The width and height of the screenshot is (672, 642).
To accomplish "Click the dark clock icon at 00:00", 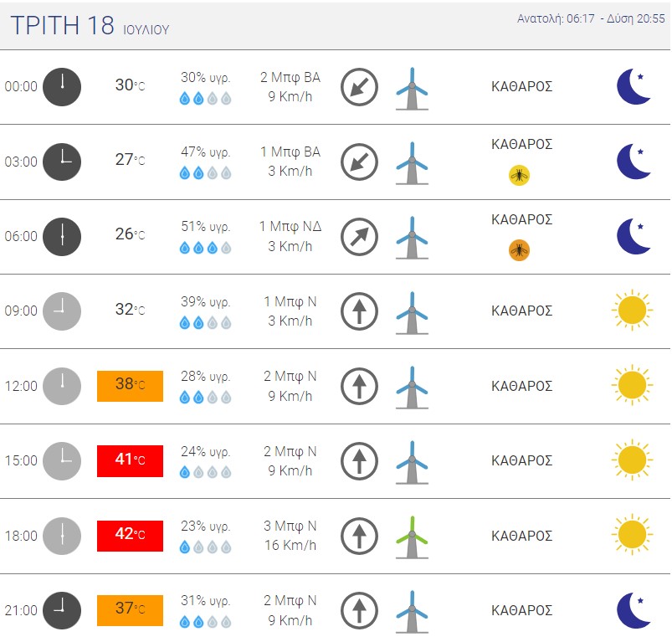I will [62, 87].
